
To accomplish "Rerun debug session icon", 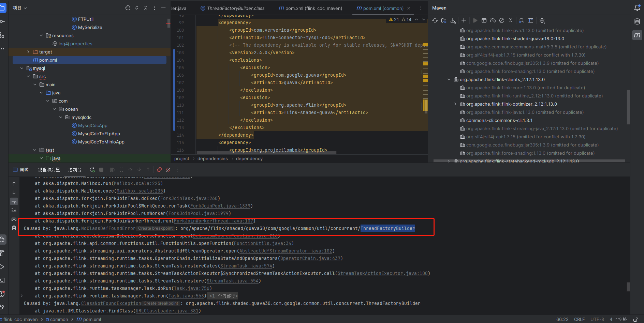I will (x=92, y=170).
